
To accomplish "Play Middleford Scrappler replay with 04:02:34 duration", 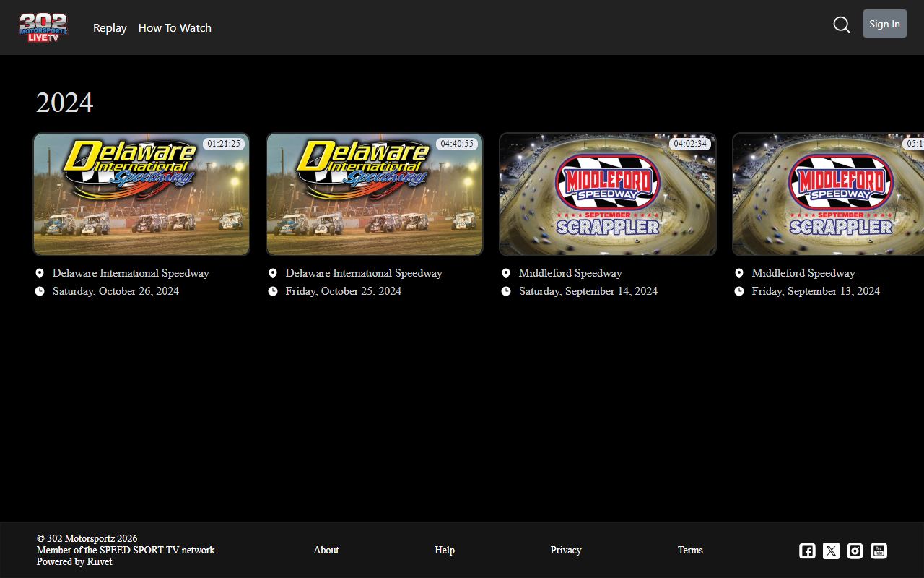I will click(608, 194).
